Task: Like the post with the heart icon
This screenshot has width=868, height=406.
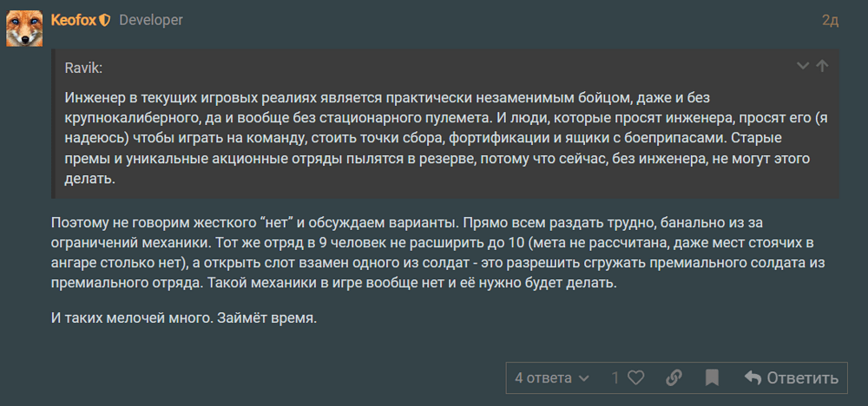Action: [x=636, y=378]
